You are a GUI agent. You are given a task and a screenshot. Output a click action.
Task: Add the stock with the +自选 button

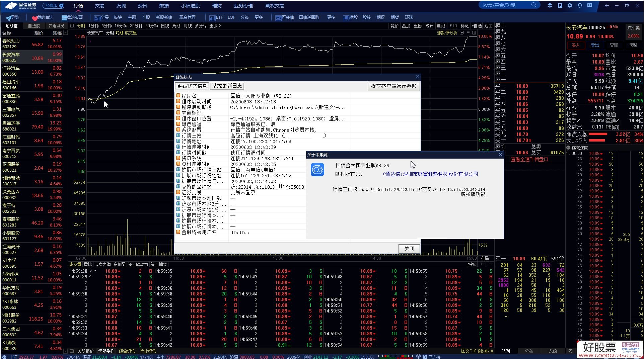click(x=477, y=26)
